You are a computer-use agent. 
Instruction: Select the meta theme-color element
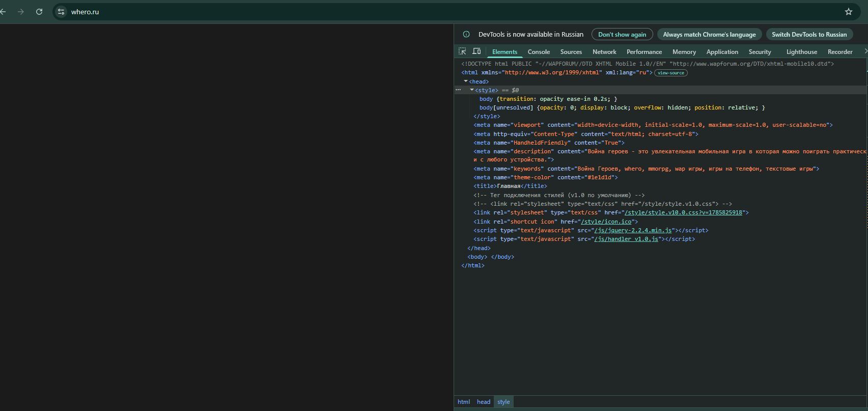click(545, 177)
